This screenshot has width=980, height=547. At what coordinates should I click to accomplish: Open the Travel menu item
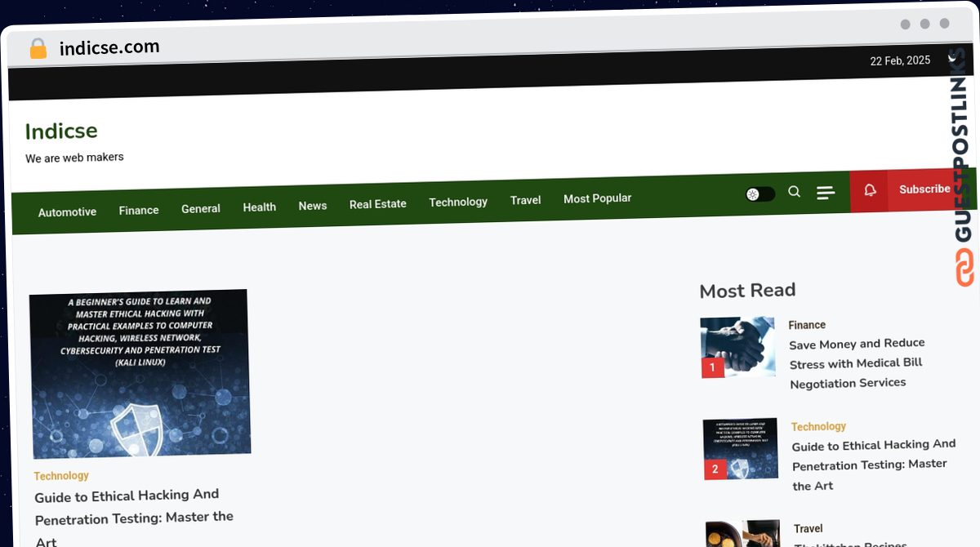click(x=526, y=200)
